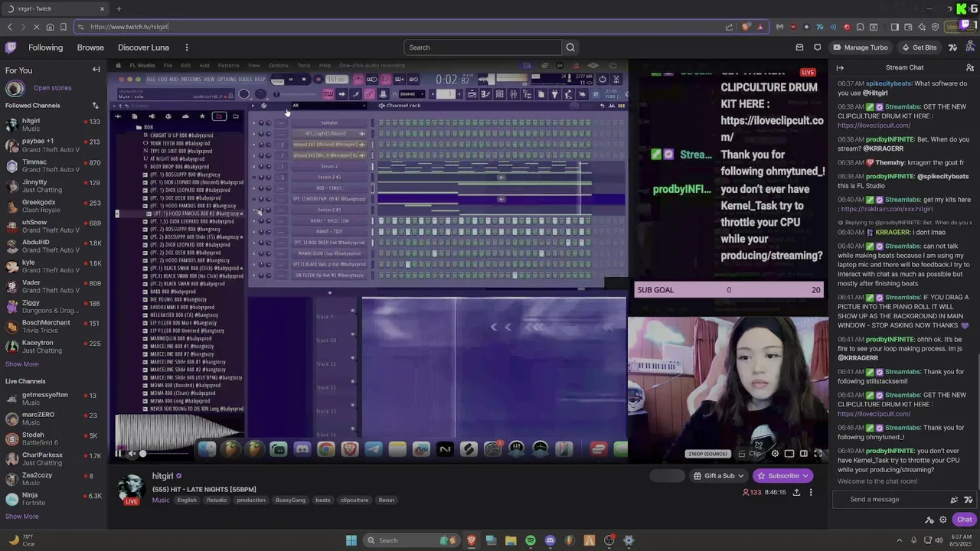Screen dimensions: 980x551
Task: Click the Manage Turbo button
Action: click(861, 47)
